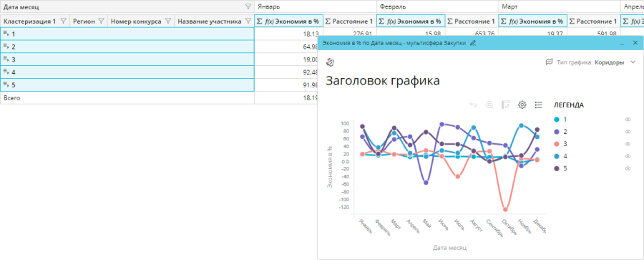Image resolution: width=644 pixels, height=260 pixels.
Task: Open chart settings gear icon
Action: click(522, 105)
